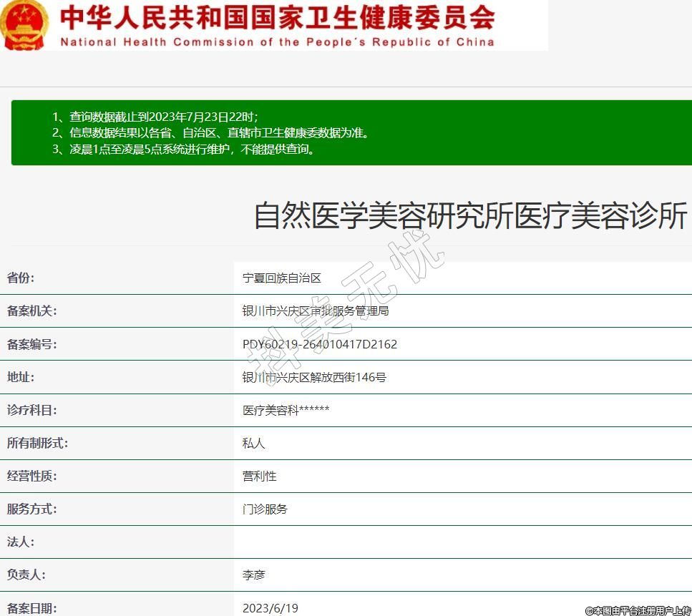
Task: Click the notice line about 卫生健康委 data
Action: [210, 133]
